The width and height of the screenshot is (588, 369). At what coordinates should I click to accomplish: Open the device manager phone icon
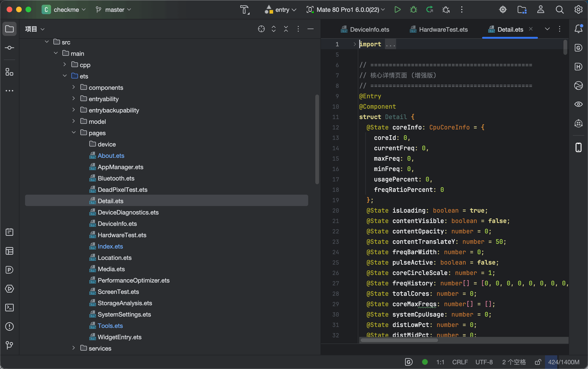point(579,147)
